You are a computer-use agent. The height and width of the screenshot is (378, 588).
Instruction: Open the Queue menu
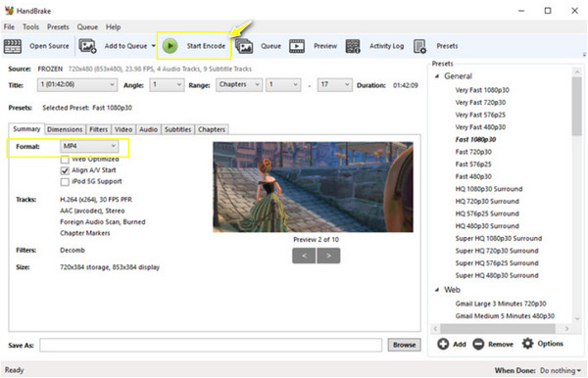pyautogui.click(x=87, y=27)
